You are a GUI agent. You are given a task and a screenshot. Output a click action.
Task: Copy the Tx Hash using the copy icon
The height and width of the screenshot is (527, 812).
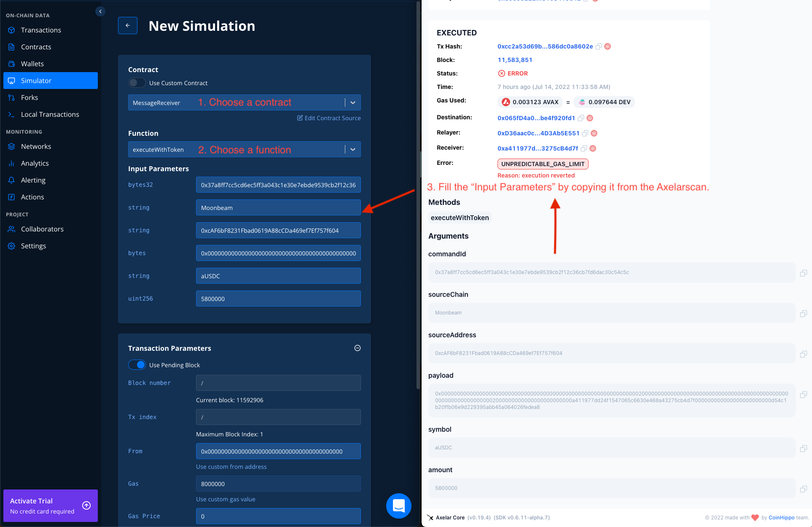tap(598, 47)
